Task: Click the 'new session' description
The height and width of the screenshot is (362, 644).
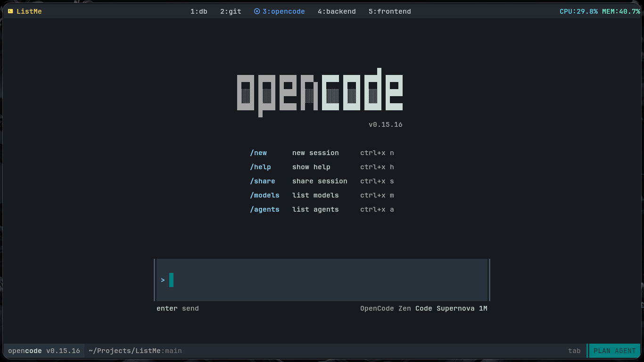Action: tap(315, 153)
